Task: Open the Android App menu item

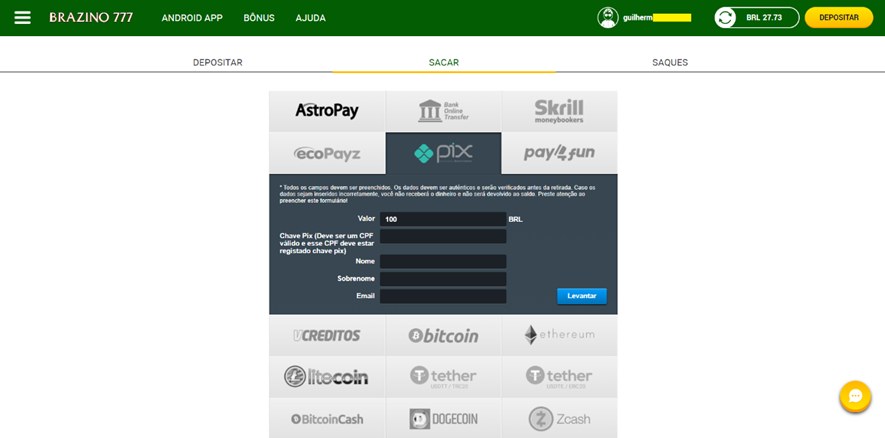Action: 192,18
